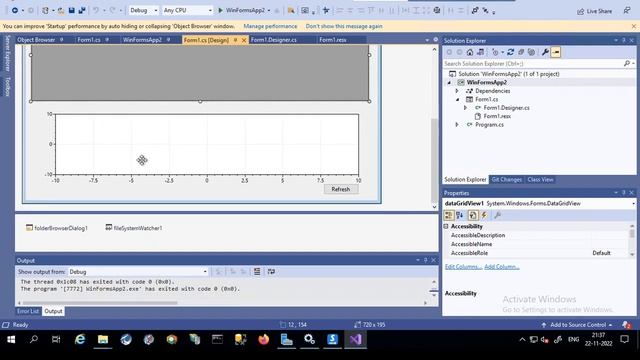Select the AccessibleName property row
640x360 pixels.
(x=537, y=244)
